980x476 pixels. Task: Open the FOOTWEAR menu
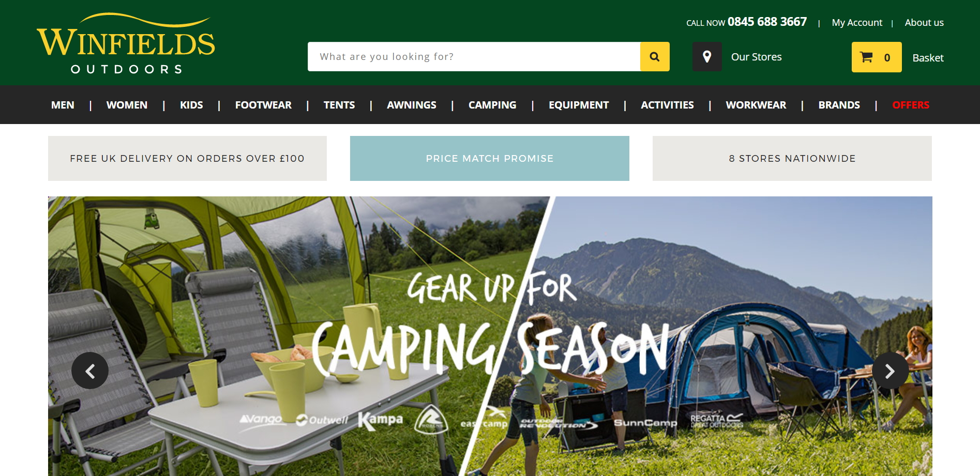tap(263, 105)
